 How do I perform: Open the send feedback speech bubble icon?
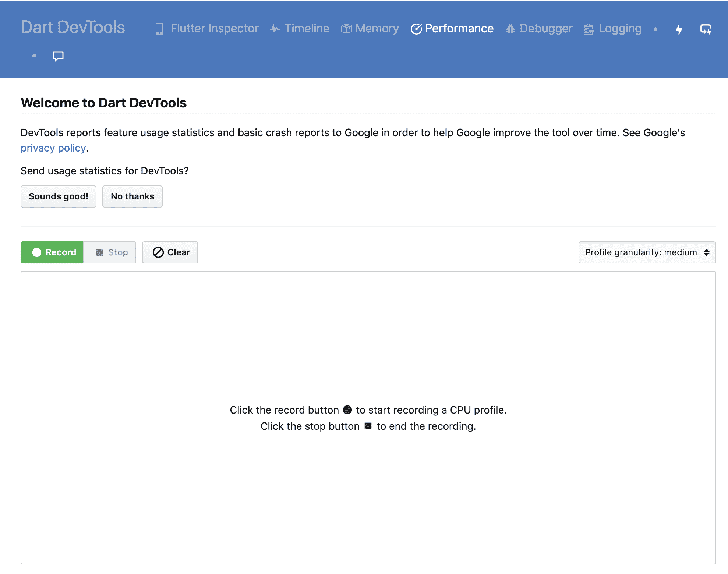(58, 56)
